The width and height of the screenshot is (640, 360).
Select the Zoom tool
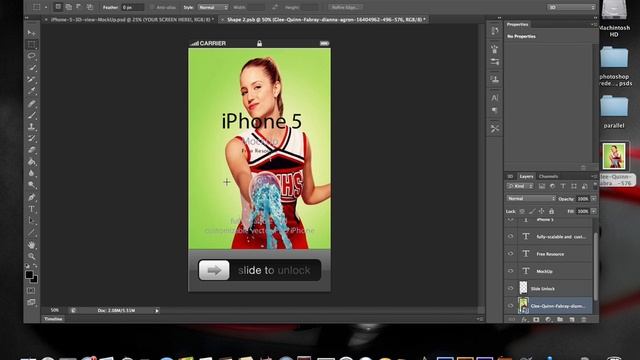pos(31,256)
